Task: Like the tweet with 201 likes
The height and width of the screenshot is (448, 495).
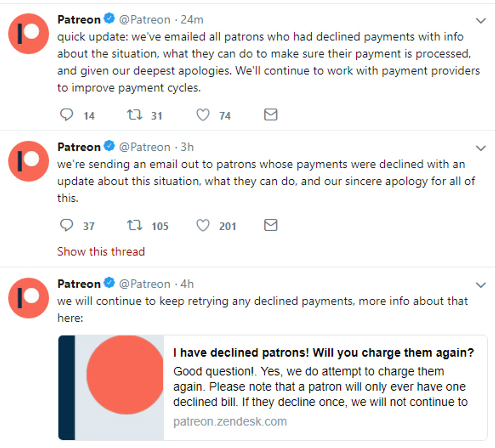Action: [203, 225]
